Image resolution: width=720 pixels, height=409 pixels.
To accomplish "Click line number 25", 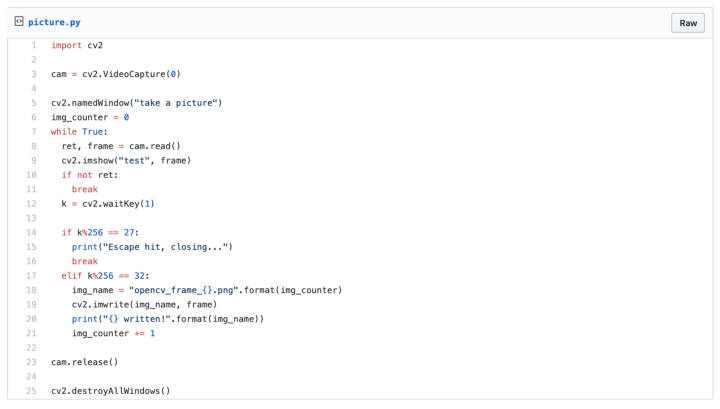I will click(31, 391).
